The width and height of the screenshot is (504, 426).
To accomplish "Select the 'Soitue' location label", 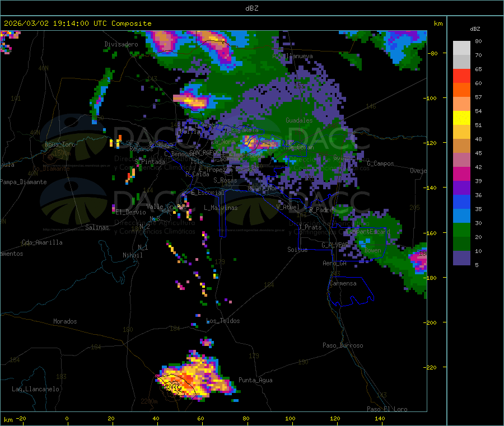I will 297,250.
